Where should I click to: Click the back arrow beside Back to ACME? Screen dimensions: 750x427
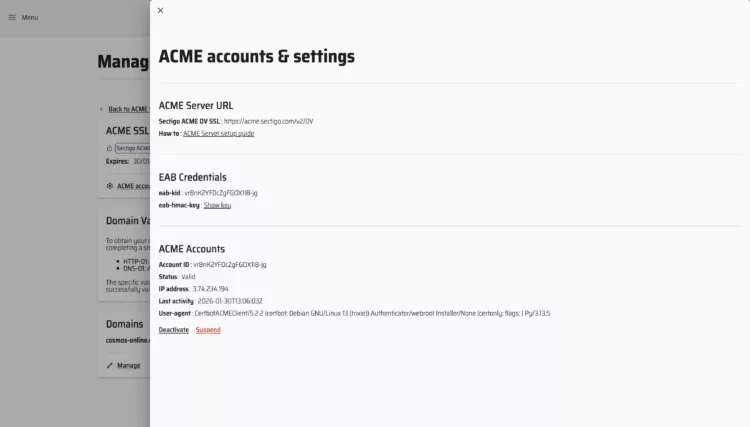coord(101,108)
